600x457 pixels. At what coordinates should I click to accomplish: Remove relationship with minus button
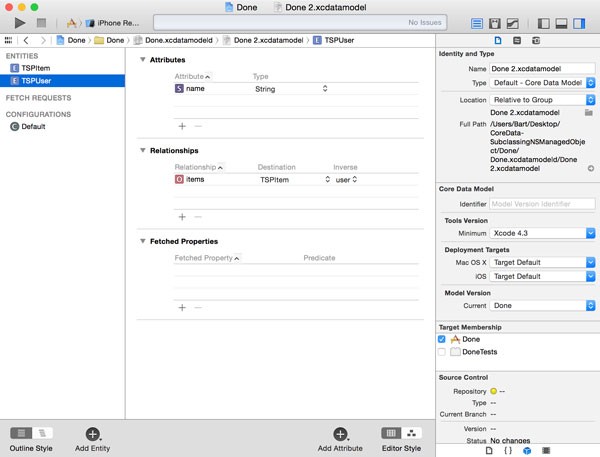click(198, 217)
